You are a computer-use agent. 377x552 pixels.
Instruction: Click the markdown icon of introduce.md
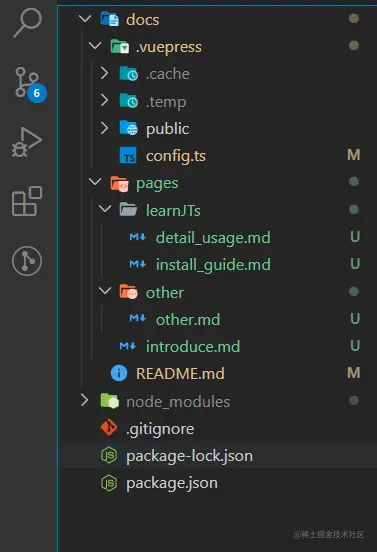128,346
